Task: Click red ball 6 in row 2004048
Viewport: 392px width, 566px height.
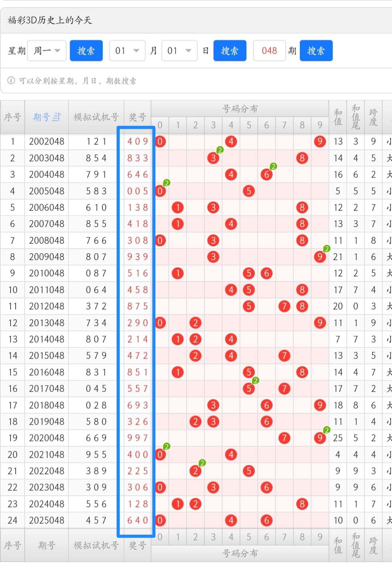Action: [x=266, y=174]
